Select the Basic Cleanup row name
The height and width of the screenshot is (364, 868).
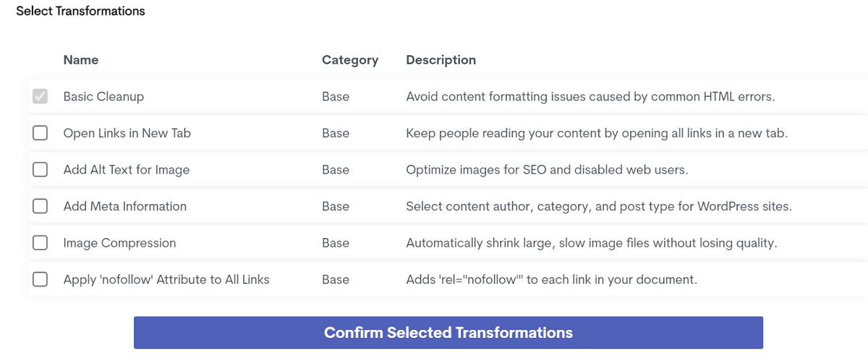pyautogui.click(x=103, y=96)
